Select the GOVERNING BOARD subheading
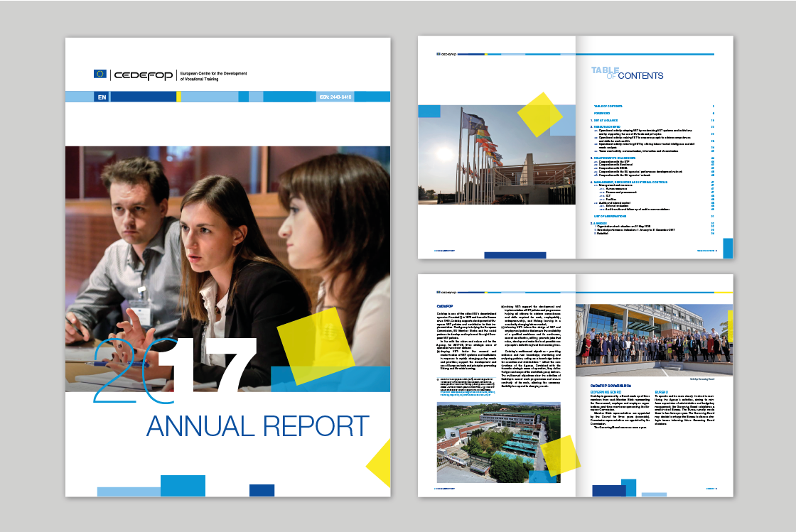The width and height of the screenshot is (796, 532). pos(606,392)
